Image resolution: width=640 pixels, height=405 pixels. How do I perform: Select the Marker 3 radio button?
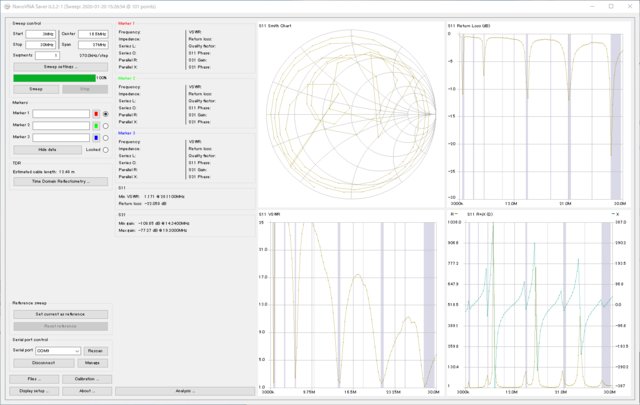(106, 138)
